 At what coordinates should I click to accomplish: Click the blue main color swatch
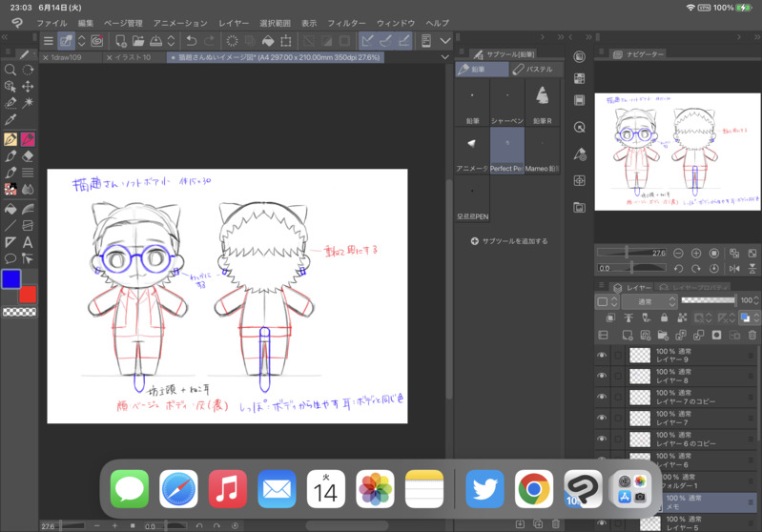click(x=11, y=279)
